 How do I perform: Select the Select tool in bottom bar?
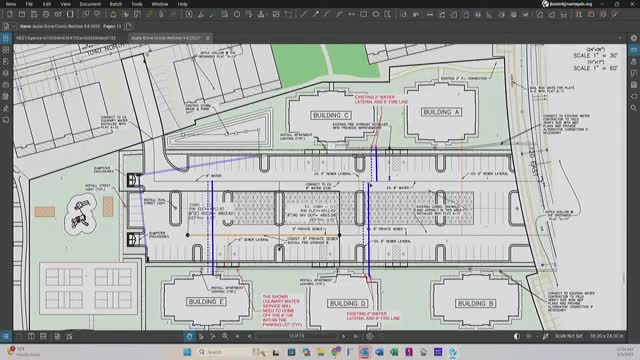pyautogui.click(x=201, y=336)
